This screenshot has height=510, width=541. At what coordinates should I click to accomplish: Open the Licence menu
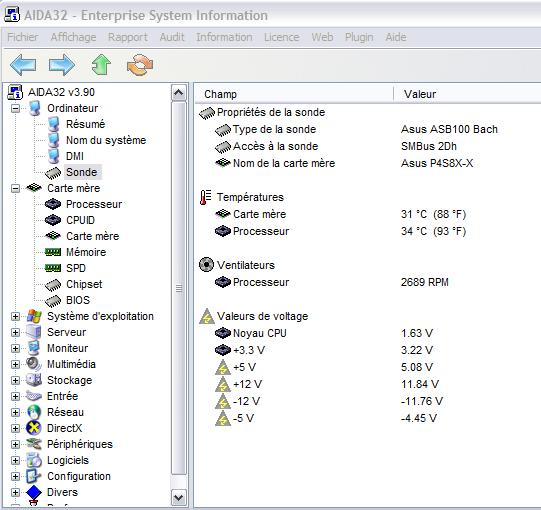pyautogui.click(x=282, y=37)
